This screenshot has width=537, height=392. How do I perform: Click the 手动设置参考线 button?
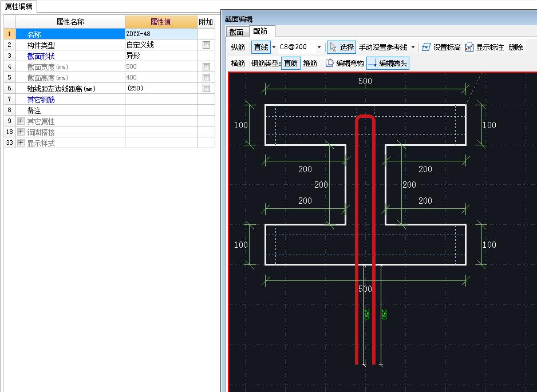coord(383,47)
